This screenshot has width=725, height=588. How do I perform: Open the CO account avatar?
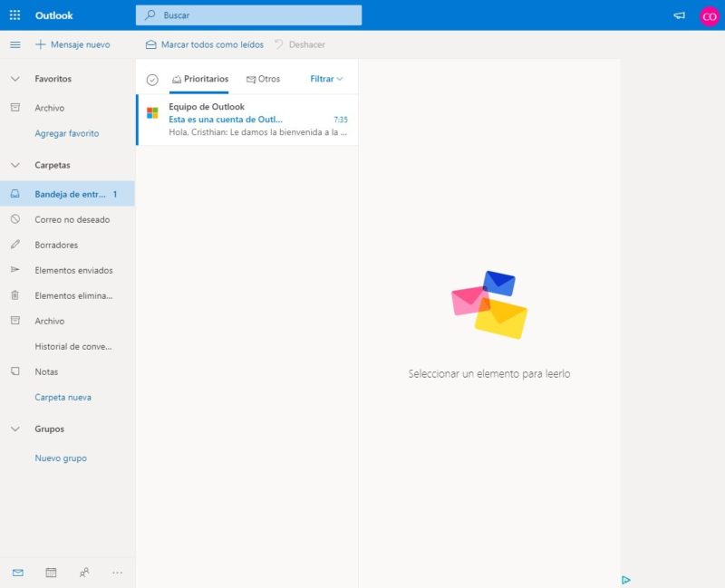(710, 16)
